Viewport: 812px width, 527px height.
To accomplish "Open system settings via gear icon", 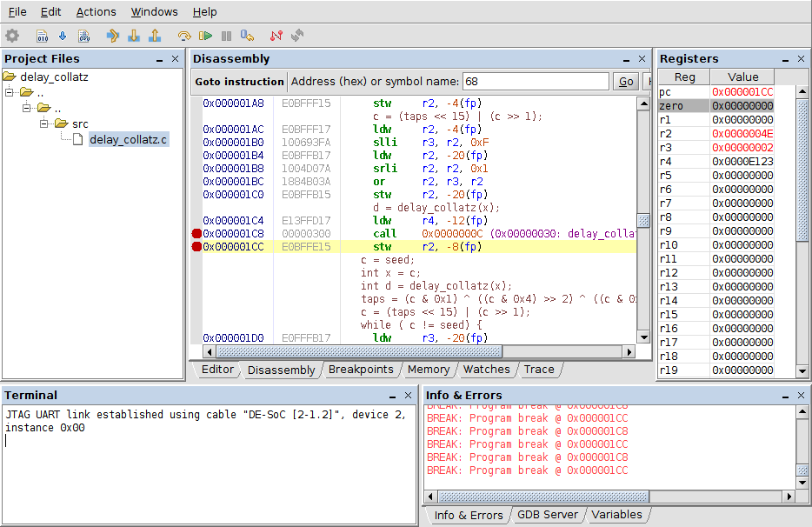I will [x=12, y=36].
